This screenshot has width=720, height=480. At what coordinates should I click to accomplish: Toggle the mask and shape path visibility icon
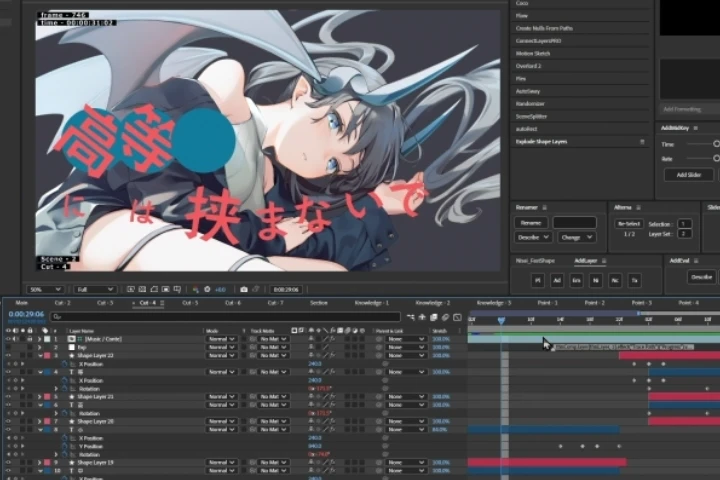(154, 289)
